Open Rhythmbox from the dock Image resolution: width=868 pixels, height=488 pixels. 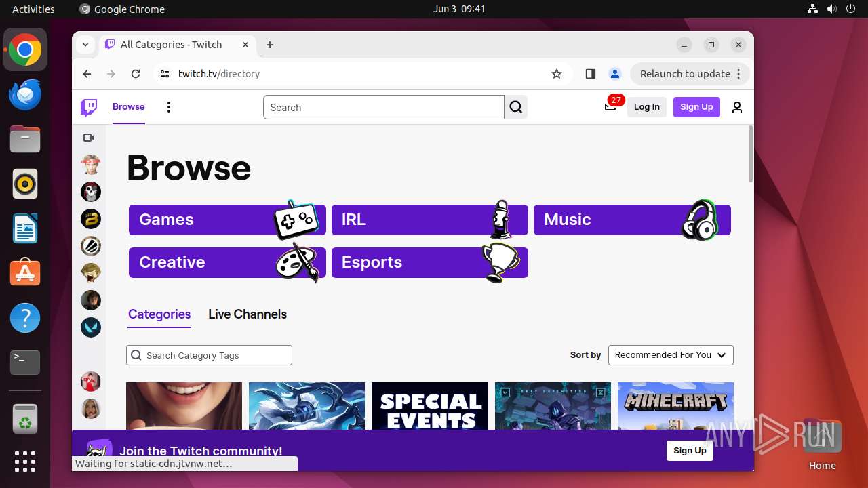25,184
